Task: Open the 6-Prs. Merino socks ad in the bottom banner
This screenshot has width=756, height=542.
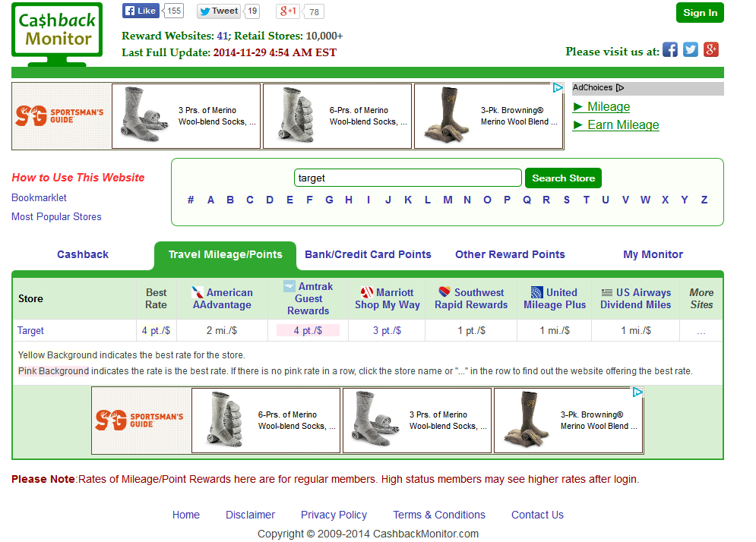Action: pos(266,421)
